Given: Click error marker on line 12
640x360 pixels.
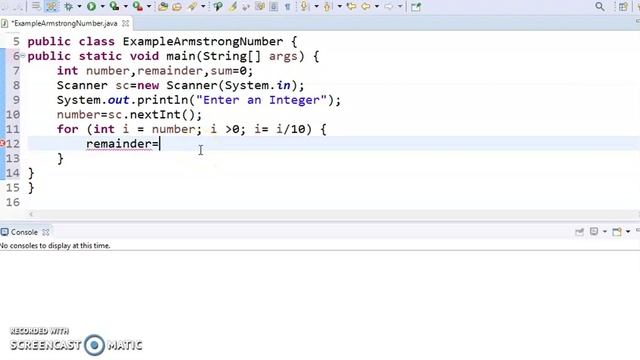Looking at the screenshot, I should pos(2,144).
